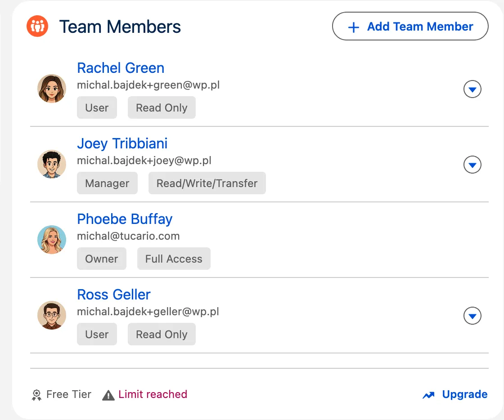This screenshot has width=504, height=420.
Task: Select the Phoebe Buffay name link
Action: point(125,219)
